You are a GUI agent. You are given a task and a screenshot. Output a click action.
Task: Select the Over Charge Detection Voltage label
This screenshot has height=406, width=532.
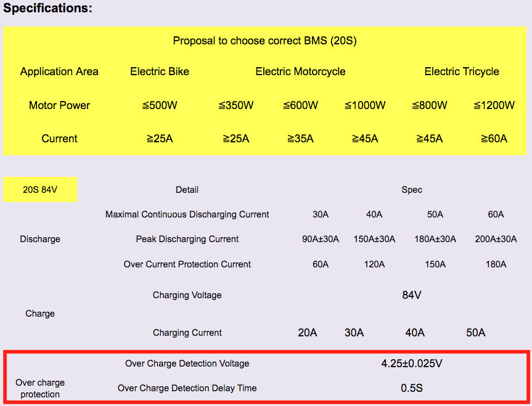(187, 363)
